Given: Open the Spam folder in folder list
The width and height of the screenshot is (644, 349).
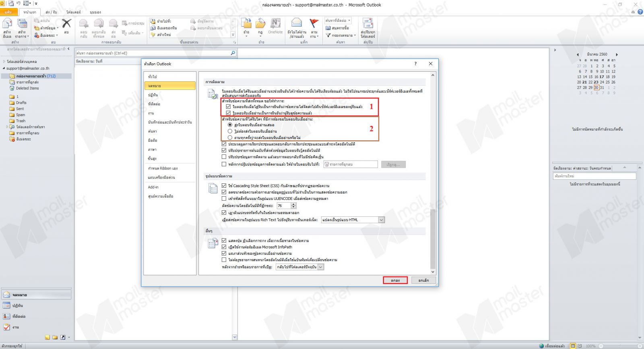Looking at the screenshot, I should (x=21, y=115).
